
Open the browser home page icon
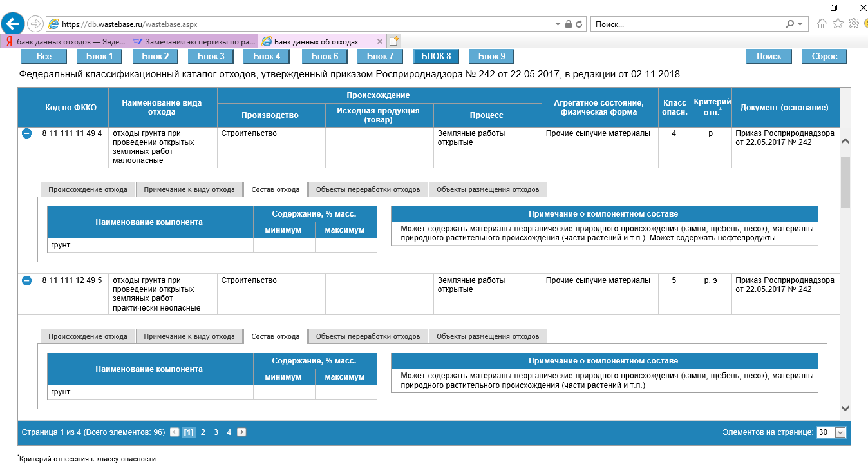[x=822, y=24]
